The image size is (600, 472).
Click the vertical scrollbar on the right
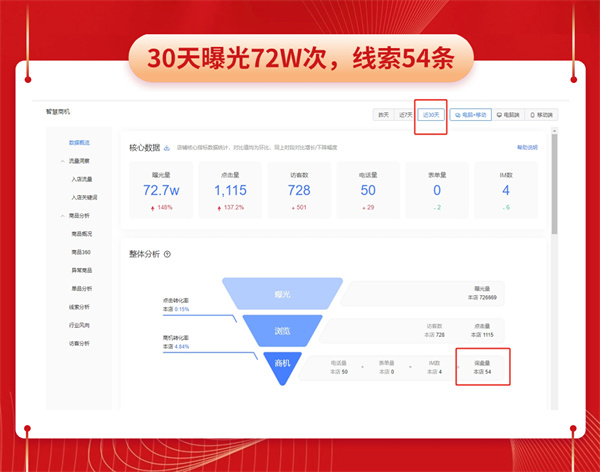click(x=552, y=180)
